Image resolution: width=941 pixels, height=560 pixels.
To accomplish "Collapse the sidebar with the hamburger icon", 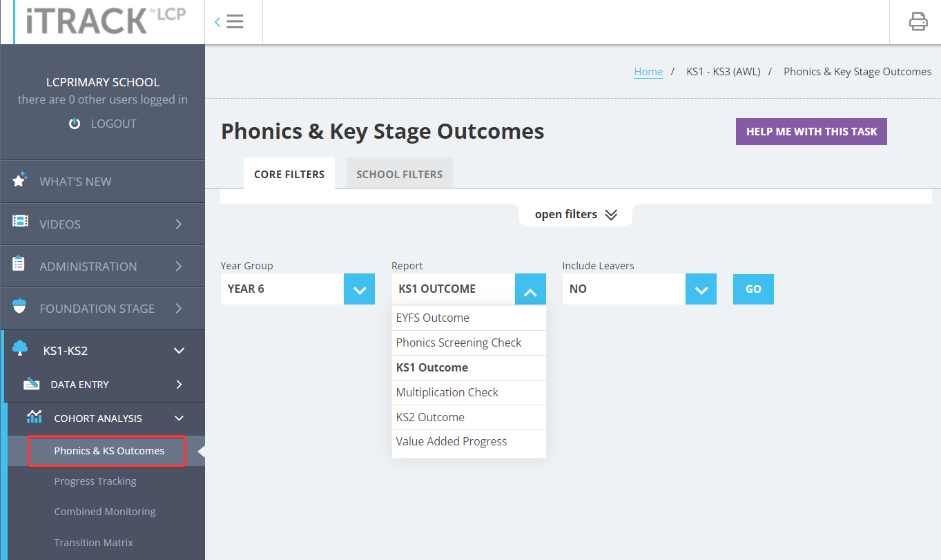I will coord(235,21).
